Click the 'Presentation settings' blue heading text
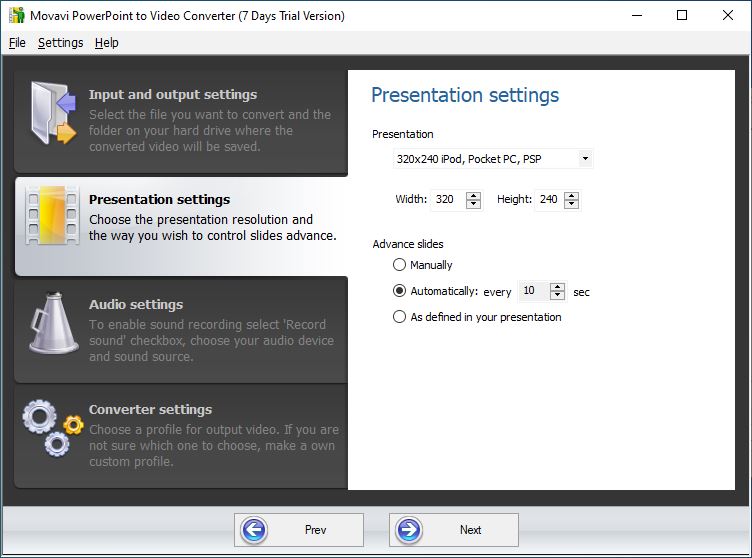The height and width of the screenshot is (558, 752). tap(465, 95)
